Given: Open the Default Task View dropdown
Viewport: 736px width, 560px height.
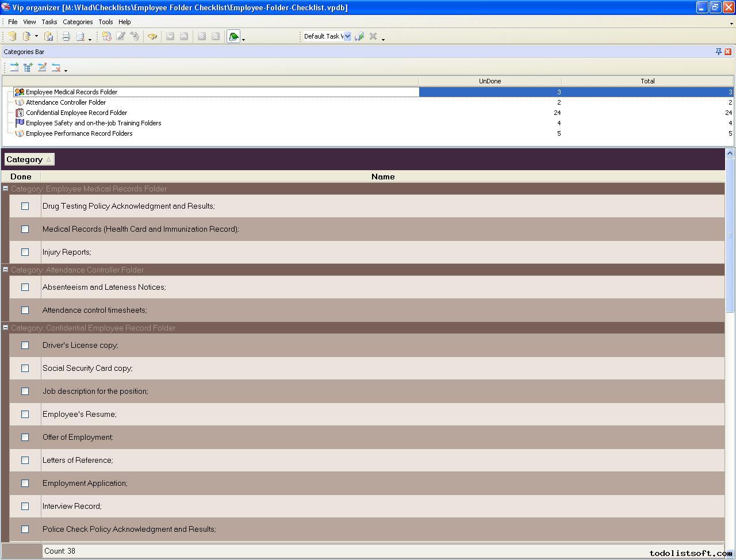Looking at the screenshot, I should click(x=347, y=36).
